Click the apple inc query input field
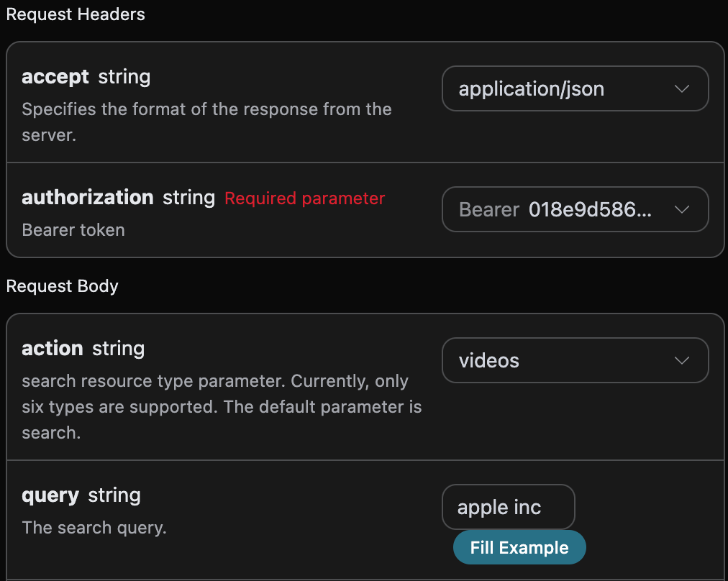728x581 pixels. coord(508,508)
